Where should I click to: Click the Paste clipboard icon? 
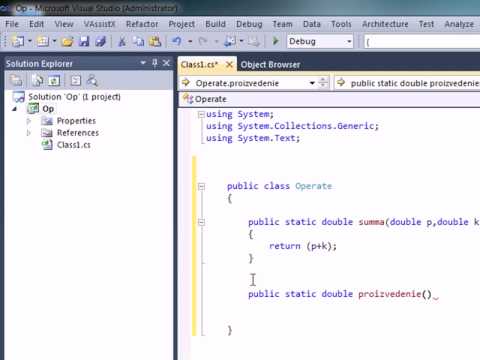tap(155, 42)
